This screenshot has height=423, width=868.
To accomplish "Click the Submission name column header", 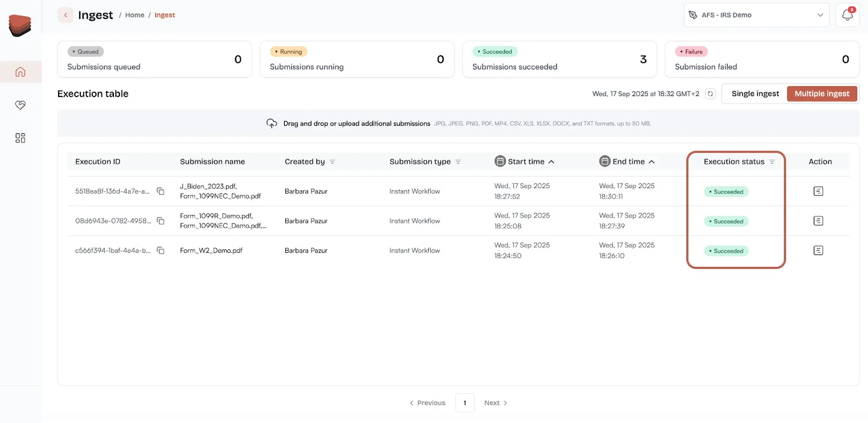I will 212,162.
